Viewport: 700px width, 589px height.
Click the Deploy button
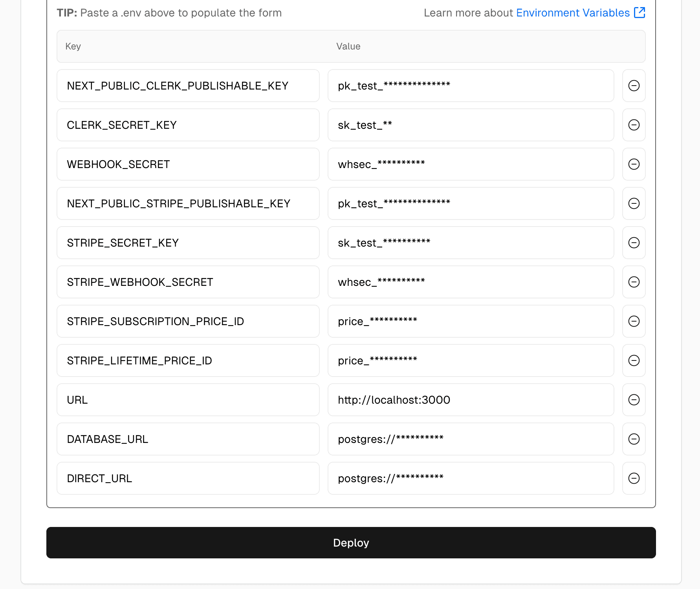[351, 543]
